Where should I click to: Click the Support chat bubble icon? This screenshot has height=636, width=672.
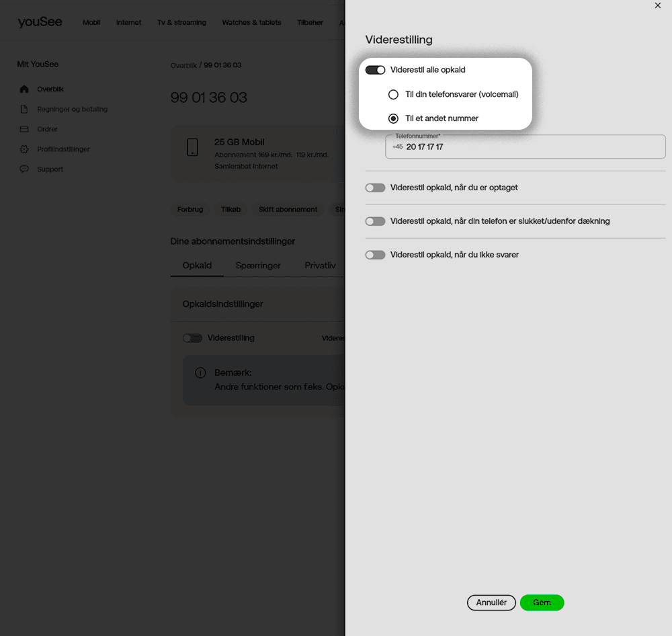[x=24, y=169]
